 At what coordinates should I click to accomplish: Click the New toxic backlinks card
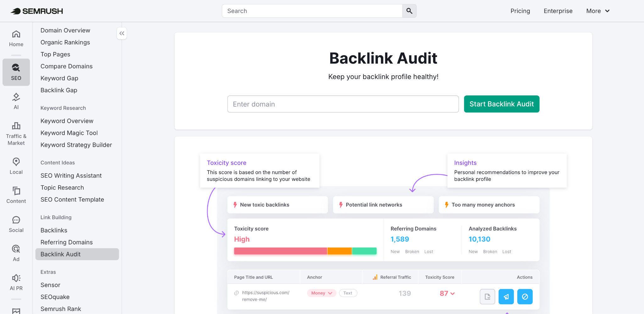point(278,205)
